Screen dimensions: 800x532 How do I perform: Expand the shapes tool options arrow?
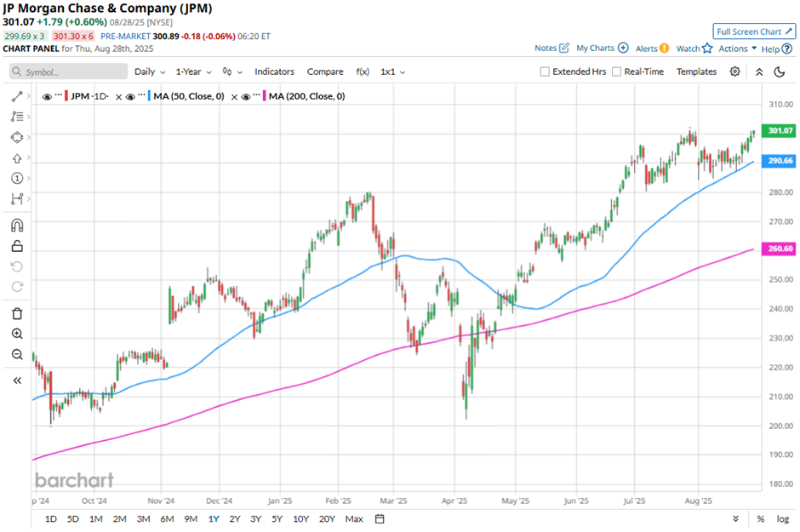point(29,138)
